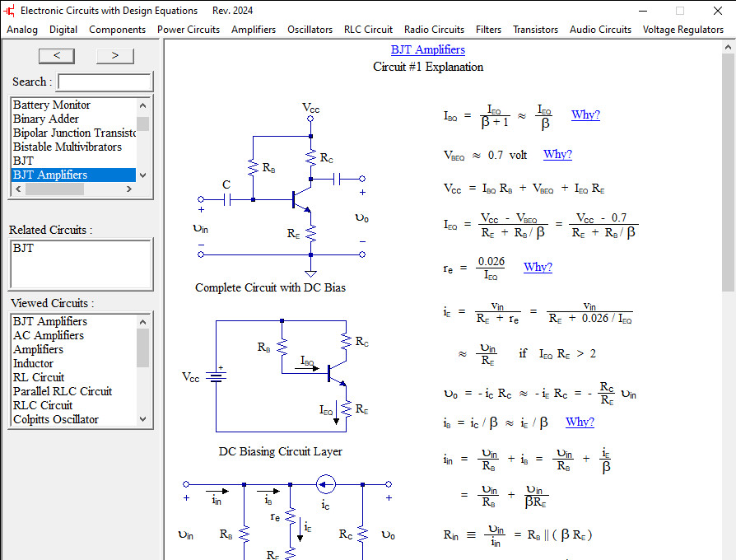Click the Viewed Circuits scrollbar thumb
This screenshot has width=736, height=560.
point(143,348)
